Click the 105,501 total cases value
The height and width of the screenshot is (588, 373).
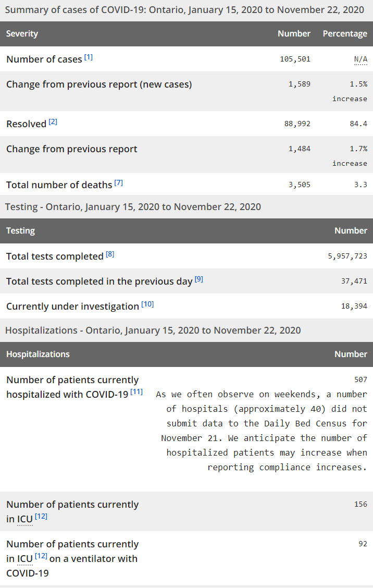[x=295, y=59]
